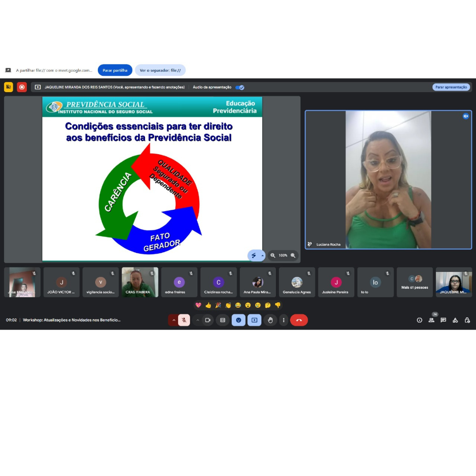Screen dimensions: 476x476
Task: Show the participants list icon
Action: tap(431, 320)
